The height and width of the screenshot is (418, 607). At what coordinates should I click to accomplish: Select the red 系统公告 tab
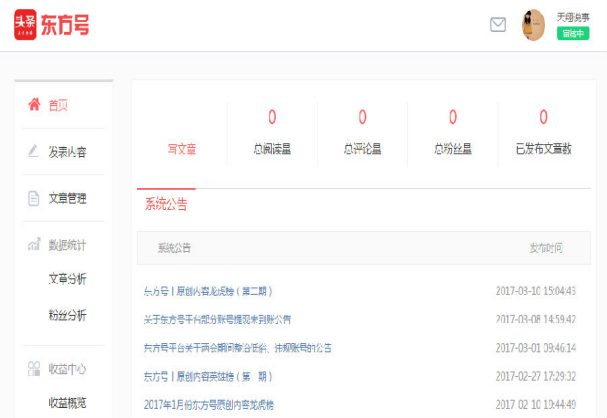pyautogui.click(x=166, y=204)
